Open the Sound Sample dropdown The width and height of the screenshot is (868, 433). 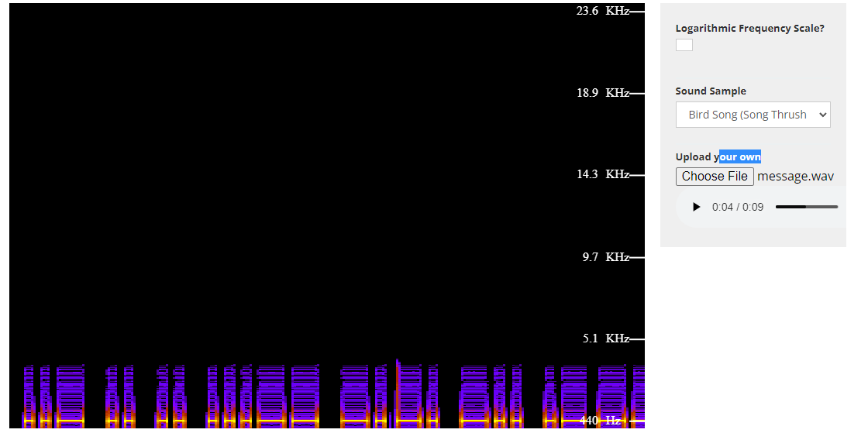[753, 115]
